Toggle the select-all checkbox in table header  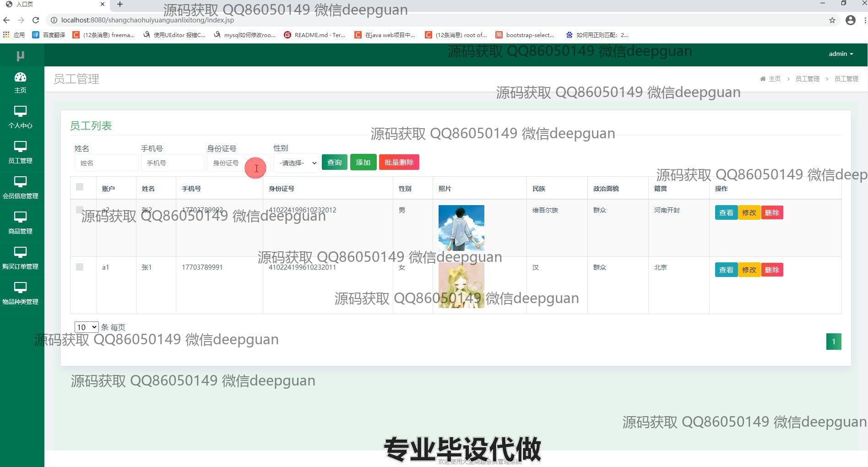pyautogui.click(x=80, y=187)
